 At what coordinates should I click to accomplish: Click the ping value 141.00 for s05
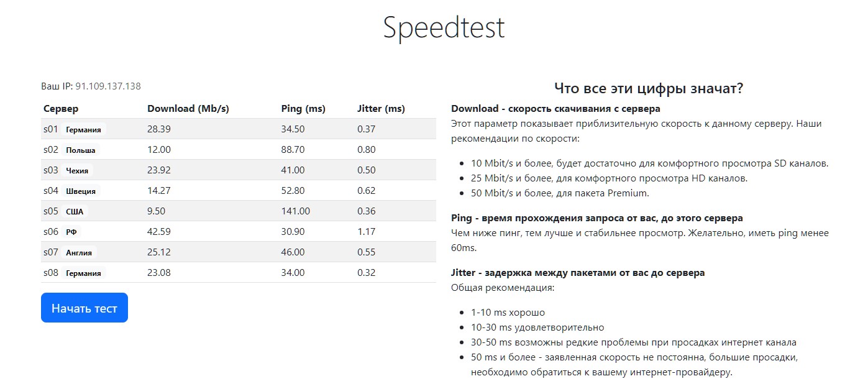tap(296, 211)
